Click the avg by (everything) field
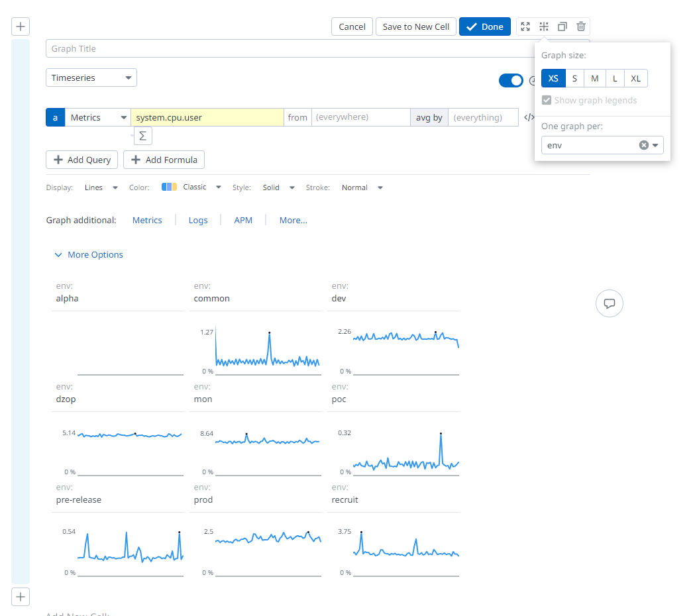The image size is (693, 616). (x=483, y=117)
